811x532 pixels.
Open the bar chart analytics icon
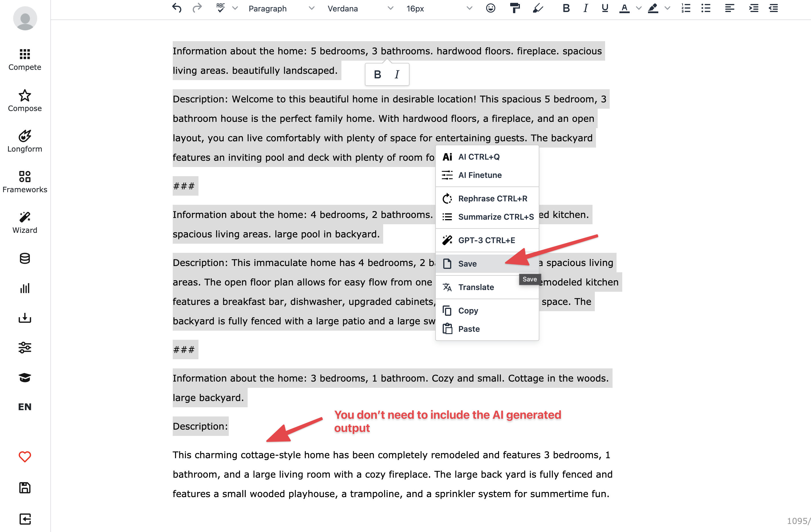[x=25, y=288]
